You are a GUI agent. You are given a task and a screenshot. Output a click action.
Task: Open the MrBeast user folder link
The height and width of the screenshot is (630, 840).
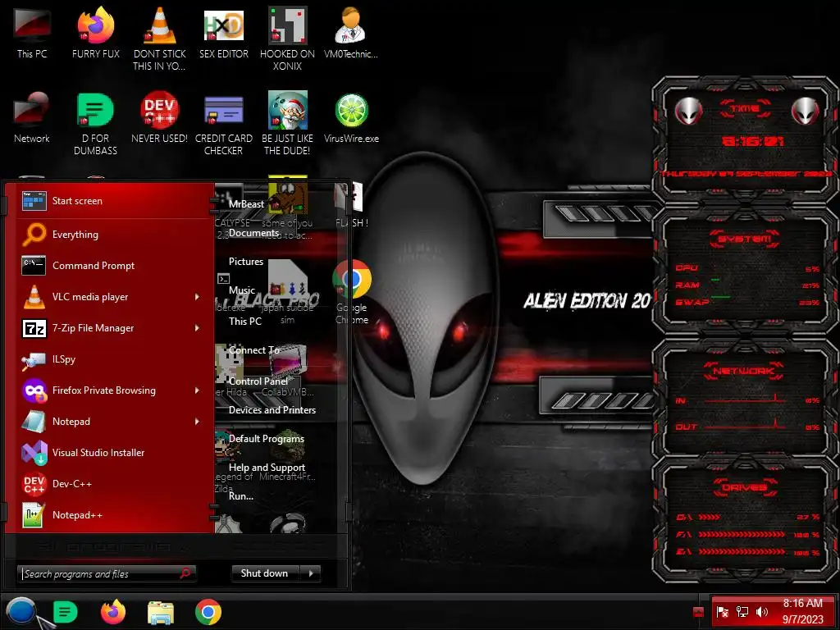pos(246,204)
